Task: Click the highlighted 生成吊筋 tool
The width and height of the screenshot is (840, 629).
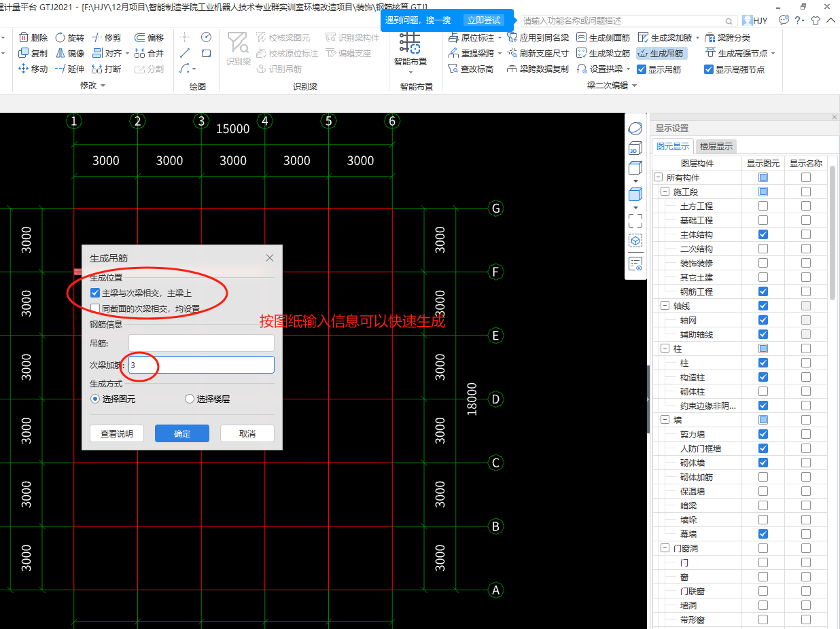Action: coord(661,53)
